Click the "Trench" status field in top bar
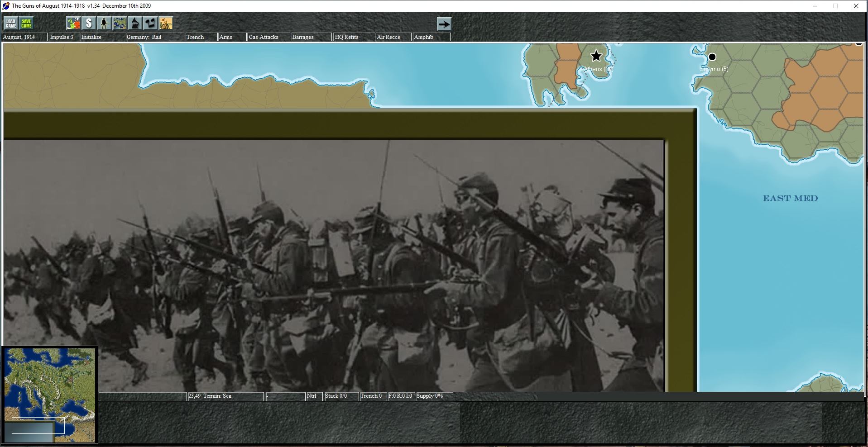The image size is (868, 447). click(201, 37)
